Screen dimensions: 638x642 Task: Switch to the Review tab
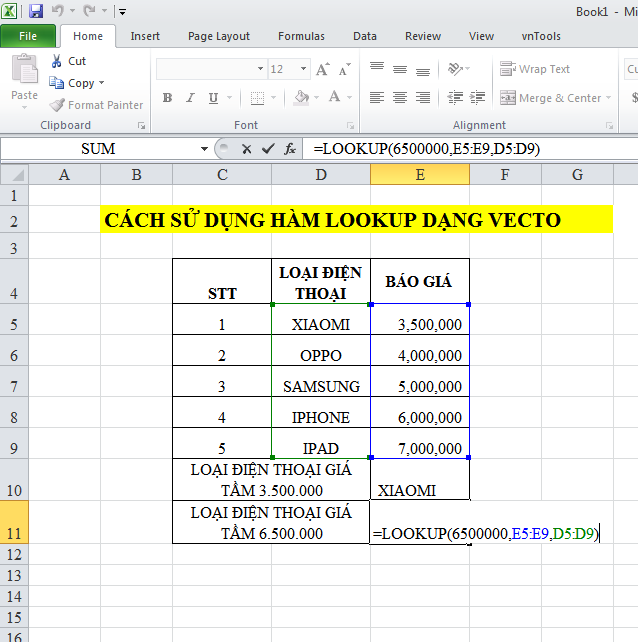[x=423, y=36]
